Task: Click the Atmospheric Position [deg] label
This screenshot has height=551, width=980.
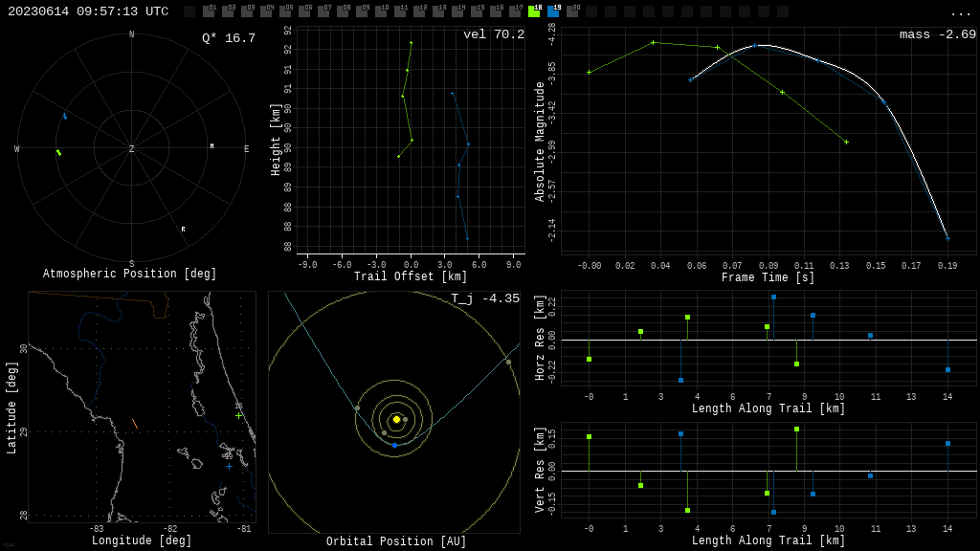Action: click(129, 274)
